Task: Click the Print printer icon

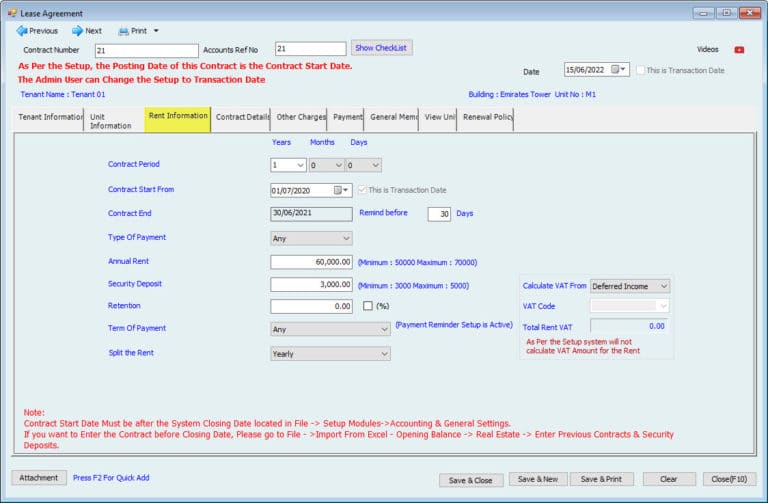Action: (x=124, y=31)
